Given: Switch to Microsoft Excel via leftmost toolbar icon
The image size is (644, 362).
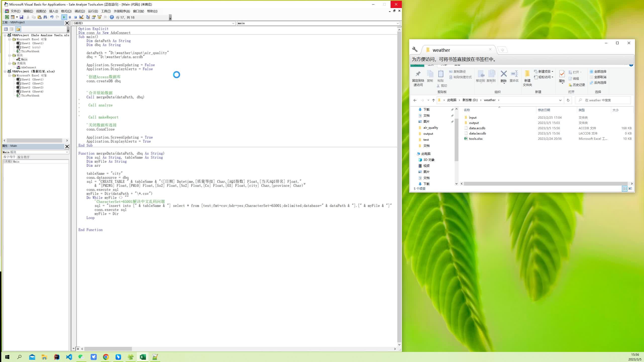Looking at the screenshot, I should 7,17.
